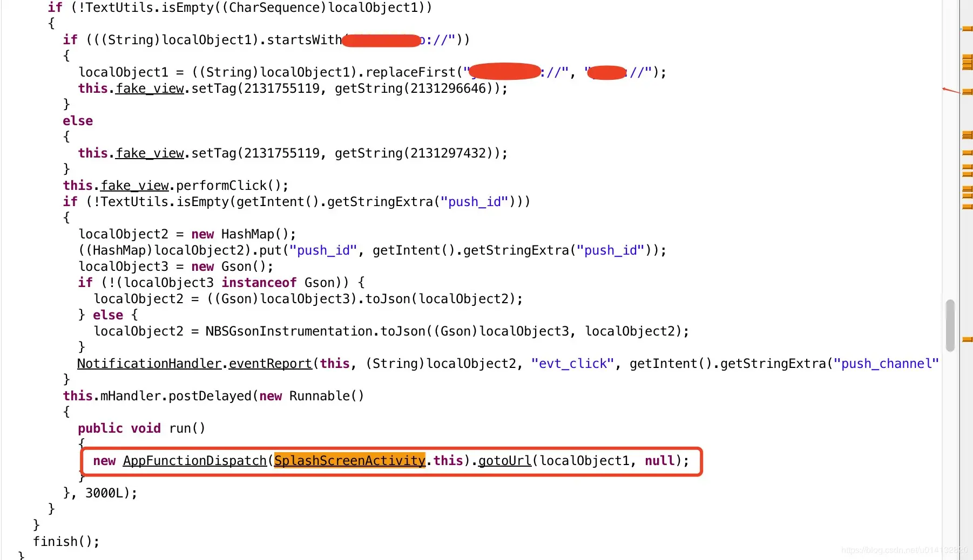Click the "public void run()" declaration
The height and width of the screenshot is (560, 973).
point(141,428)
